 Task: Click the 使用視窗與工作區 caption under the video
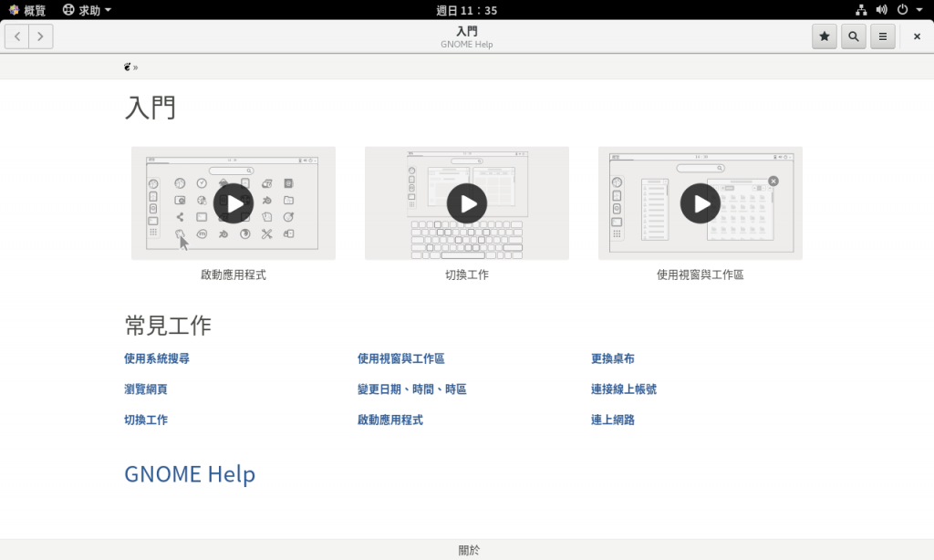(700, 275)
